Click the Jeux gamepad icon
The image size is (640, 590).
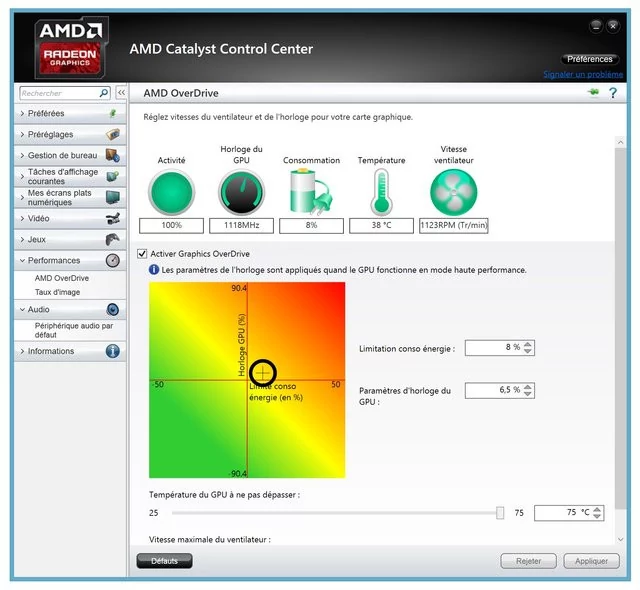[113, 239]
